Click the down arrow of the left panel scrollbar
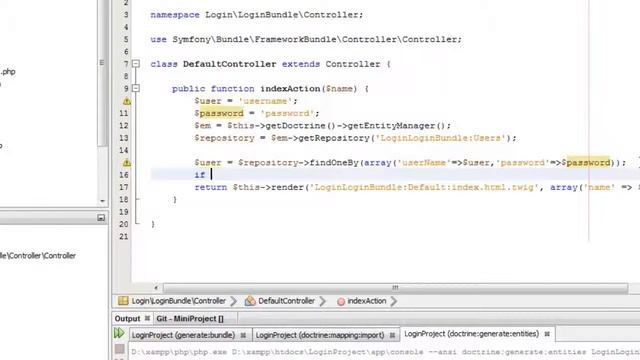This screenshot has height=360, width=640. [102, 201]
